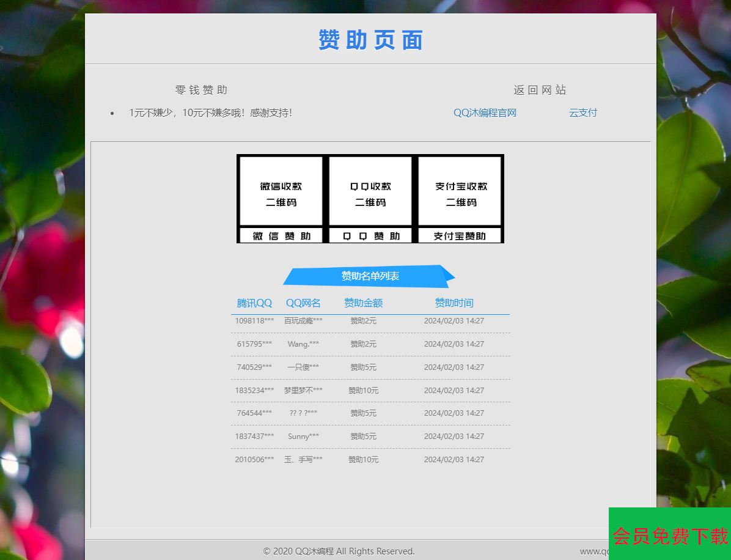Click the 赞助页面 page title
This screenshot has height=560, width=731.
pos(370,39)
